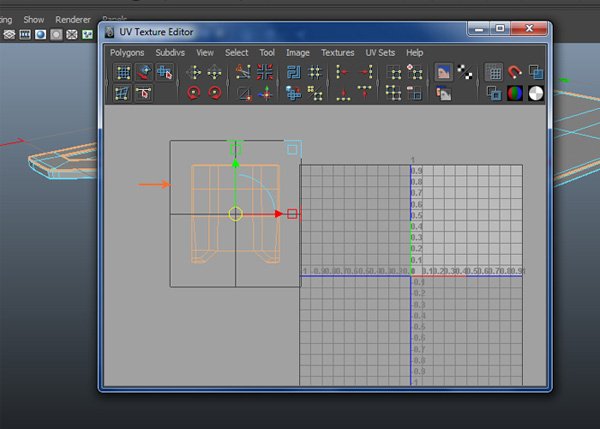Pick the blue cross shape with cursor icon
600x429 pixels.
coord(165,72)
